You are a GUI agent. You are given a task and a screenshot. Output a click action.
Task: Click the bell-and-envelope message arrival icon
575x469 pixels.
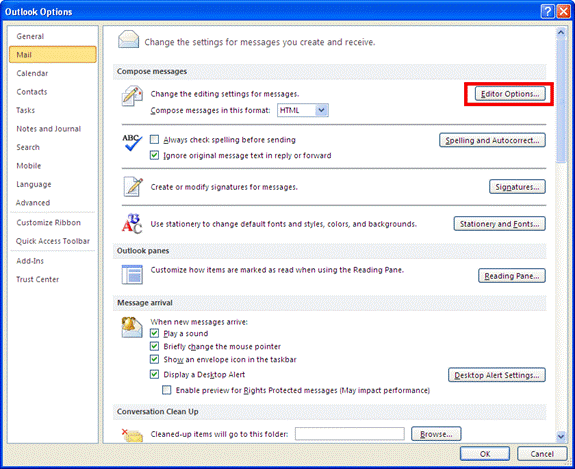coord(132,327)
